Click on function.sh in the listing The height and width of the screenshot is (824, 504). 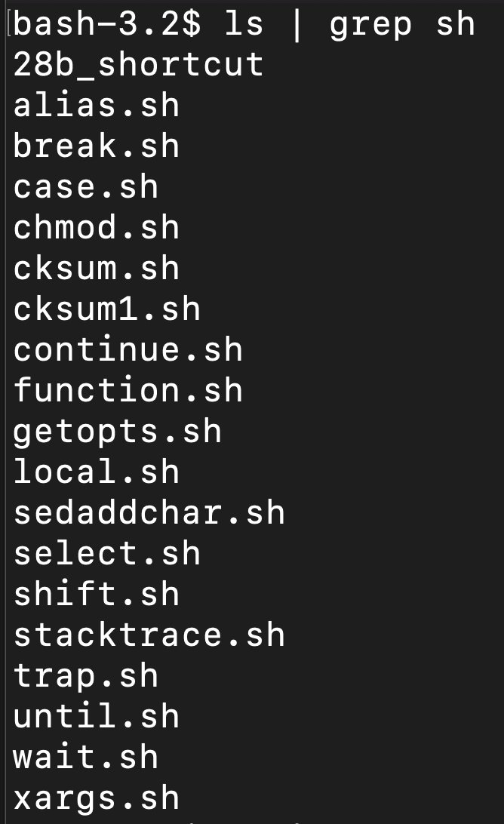click(128, 390)
